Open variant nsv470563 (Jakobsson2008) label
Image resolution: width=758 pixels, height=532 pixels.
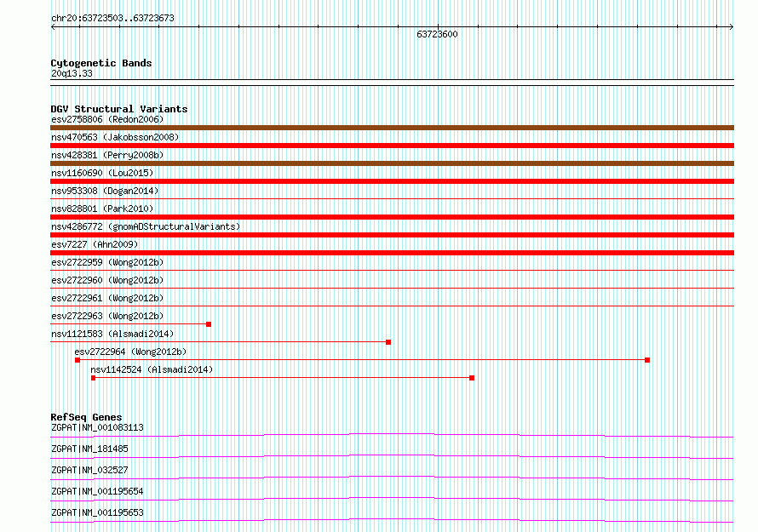(115, 137)
